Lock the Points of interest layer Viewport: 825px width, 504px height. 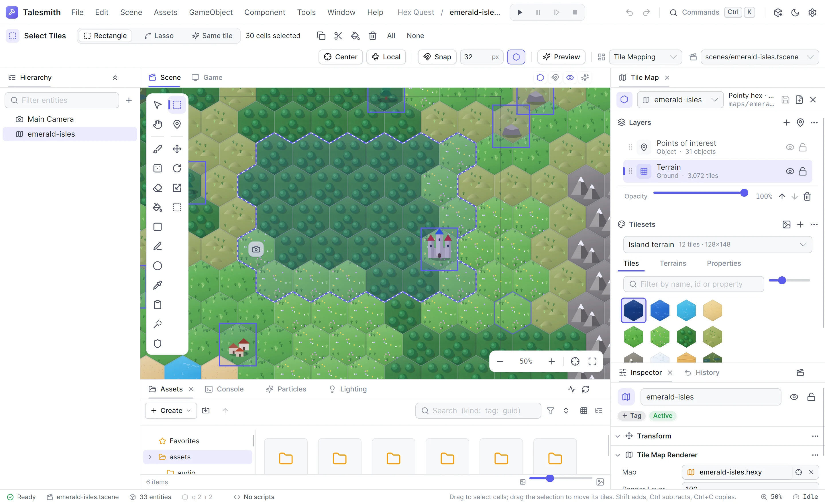pos(803,147)
